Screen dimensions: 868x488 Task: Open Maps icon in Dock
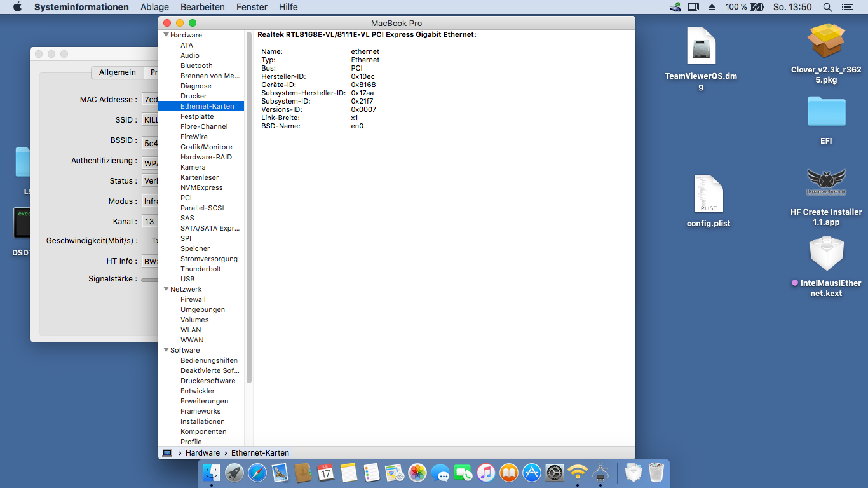(x=395, y=473)
